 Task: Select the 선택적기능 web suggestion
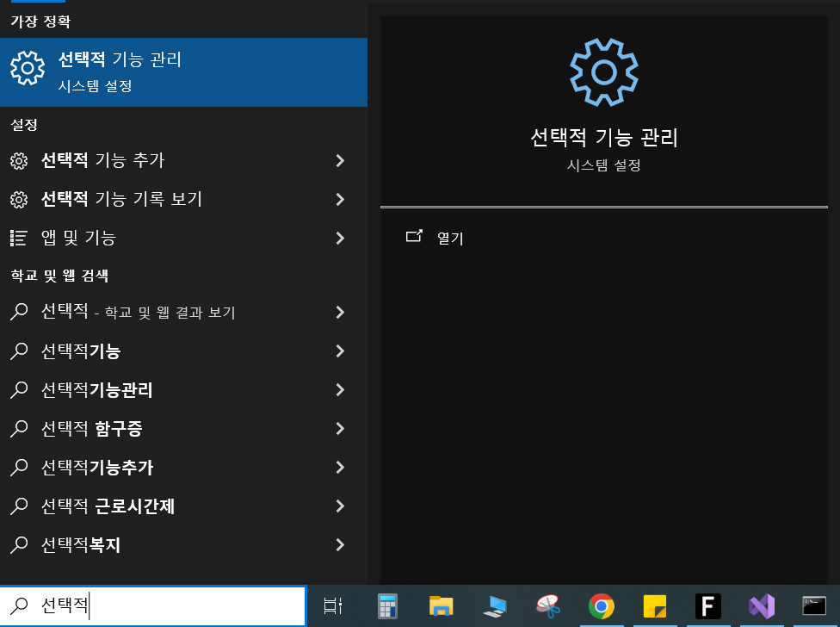[183, 351]
